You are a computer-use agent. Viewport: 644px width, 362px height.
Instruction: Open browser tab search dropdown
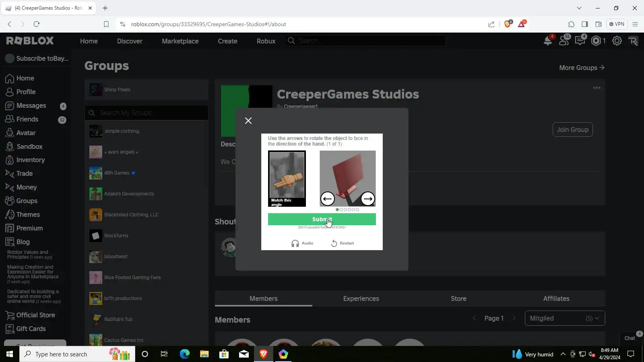point(579,8)
